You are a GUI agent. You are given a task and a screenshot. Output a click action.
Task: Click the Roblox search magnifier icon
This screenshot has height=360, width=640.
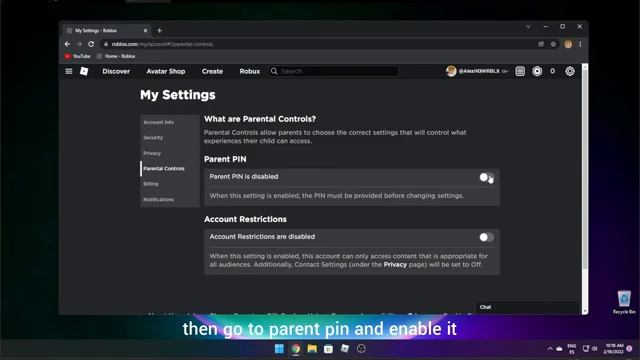(274, 71)
